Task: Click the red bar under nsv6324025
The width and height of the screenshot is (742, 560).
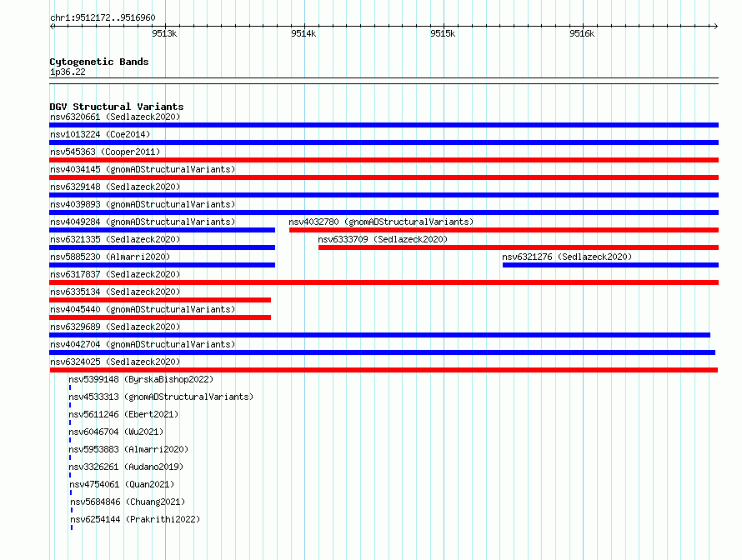Action: [384, 370]
